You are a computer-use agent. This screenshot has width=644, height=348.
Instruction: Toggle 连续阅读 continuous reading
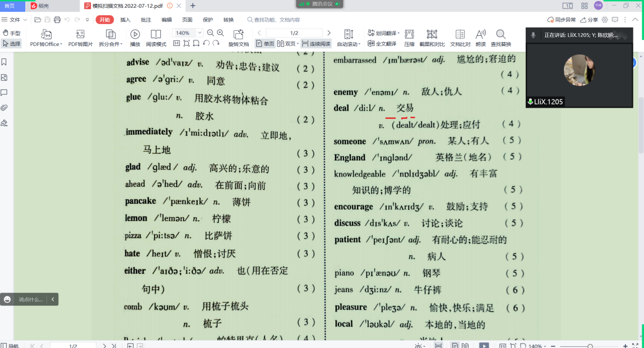316,43
